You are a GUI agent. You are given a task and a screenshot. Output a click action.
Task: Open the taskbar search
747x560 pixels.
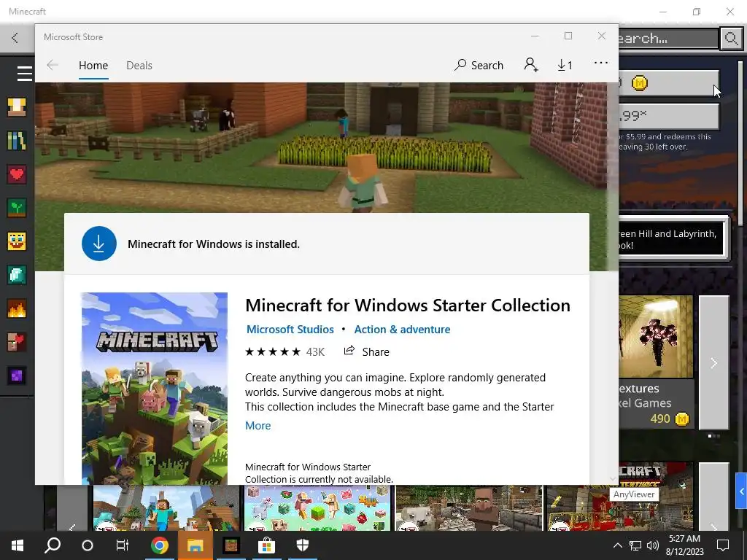tap(53, 545)
